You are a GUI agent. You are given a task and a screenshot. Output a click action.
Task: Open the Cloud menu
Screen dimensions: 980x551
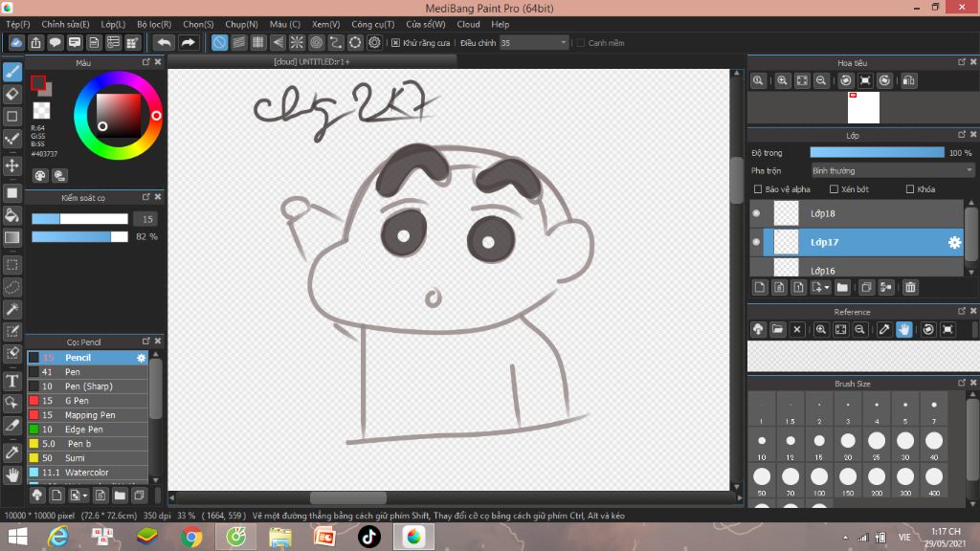[468, 24]
